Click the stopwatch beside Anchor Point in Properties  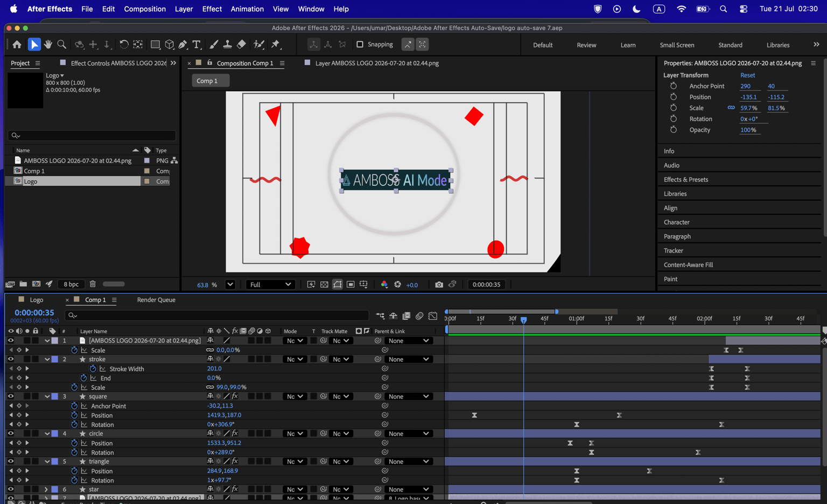click(673, 86)
